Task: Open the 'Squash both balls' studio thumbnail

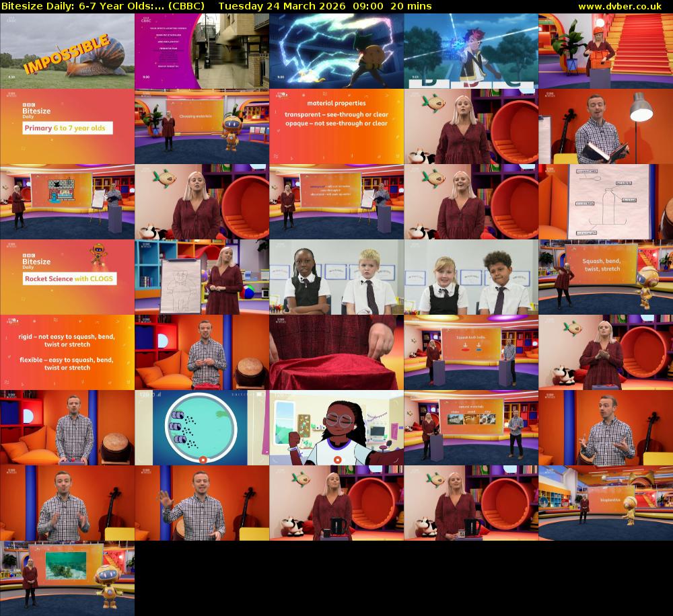Action: point(471,352)
